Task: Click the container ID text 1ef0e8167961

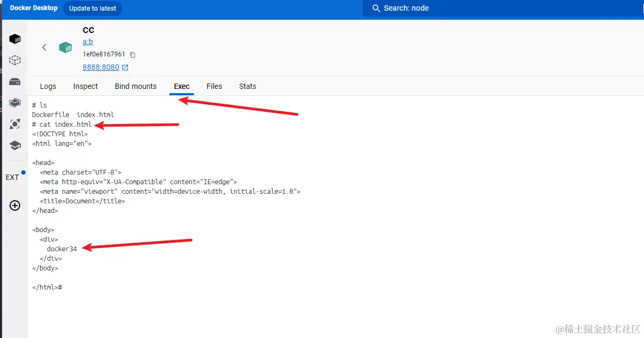Action: coord(104,54)
